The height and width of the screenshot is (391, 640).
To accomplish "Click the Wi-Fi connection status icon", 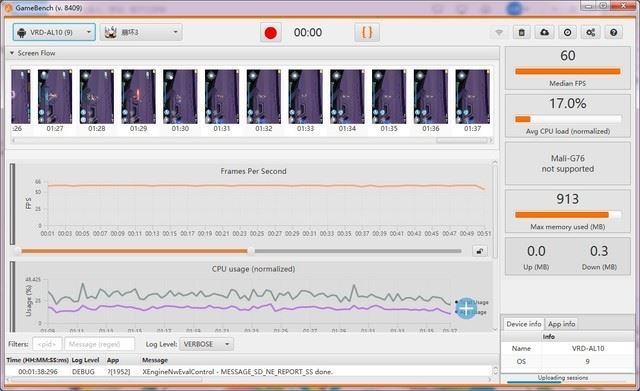I will point(499,33).
